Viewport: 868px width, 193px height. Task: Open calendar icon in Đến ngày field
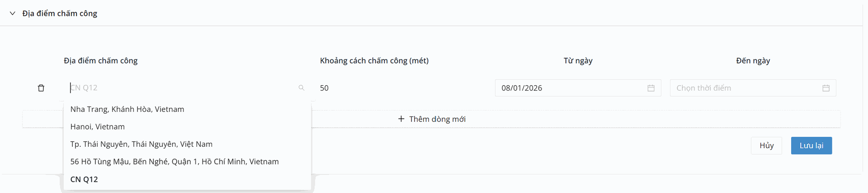pyautogui.click(x=826, y=88)
